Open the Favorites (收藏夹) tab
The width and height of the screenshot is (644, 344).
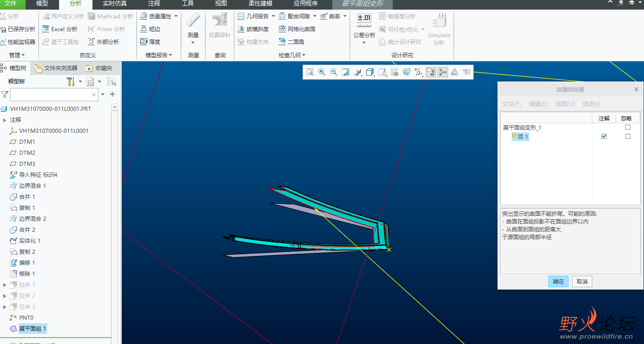pos(99,68)
